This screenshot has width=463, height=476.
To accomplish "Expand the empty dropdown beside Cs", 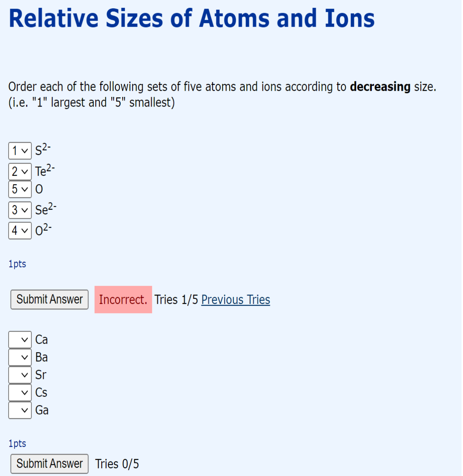I will pos(19,392).
